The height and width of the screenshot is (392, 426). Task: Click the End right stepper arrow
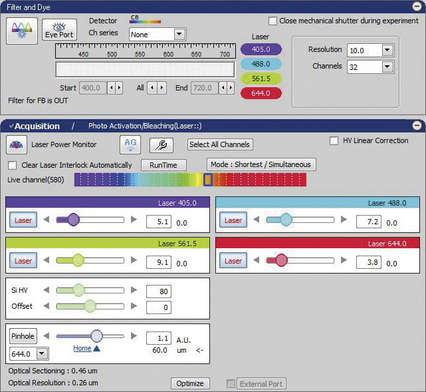pyautogui.click(x=231, y=88)
